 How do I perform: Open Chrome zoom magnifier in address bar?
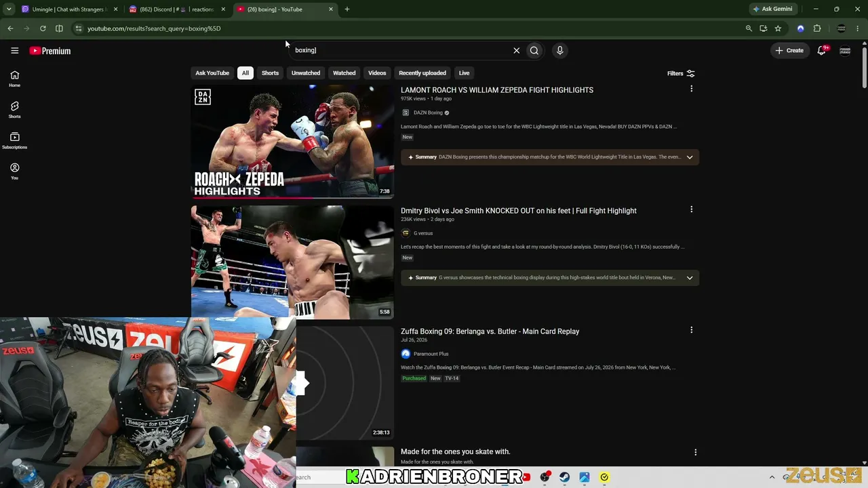(749, 28)
